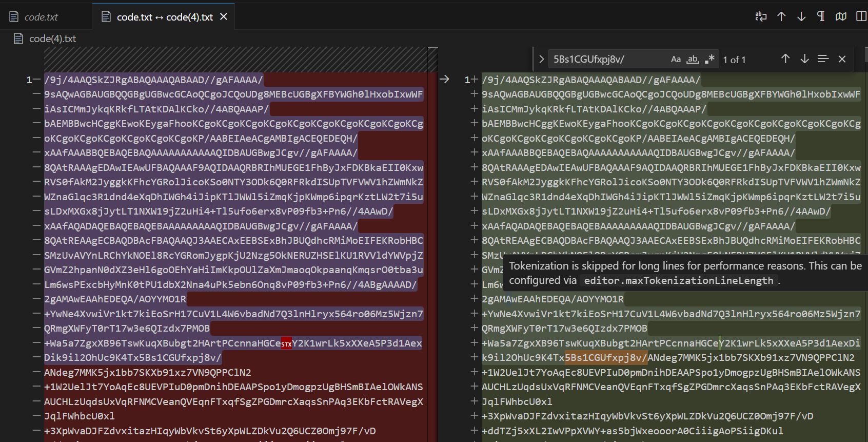Click highlighted match 5Bs1CGUfxpj8v/ in modified pane

[x=606, y=357]
